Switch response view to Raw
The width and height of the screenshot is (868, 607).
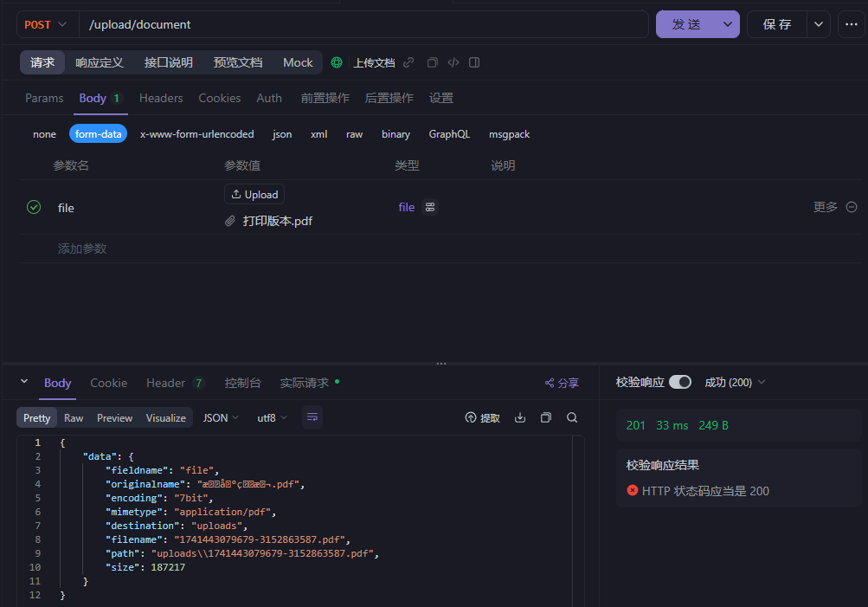(x=74, y=417)
